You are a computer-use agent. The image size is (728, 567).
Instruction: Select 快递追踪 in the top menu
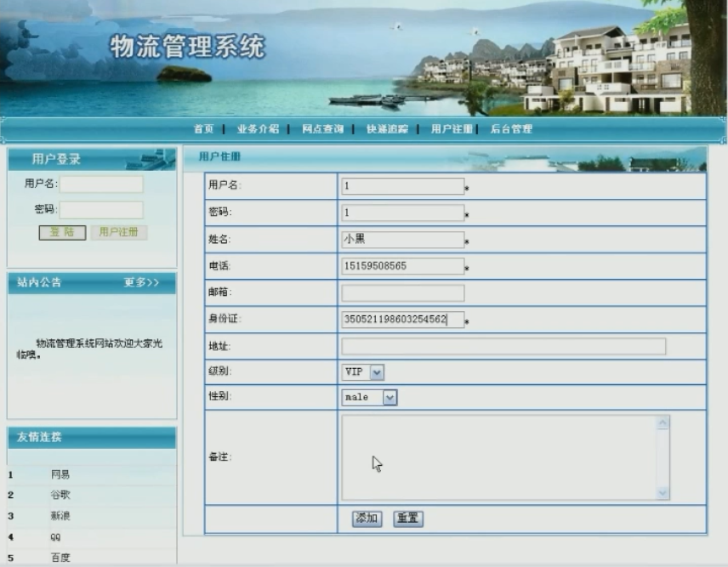point(387,129)
